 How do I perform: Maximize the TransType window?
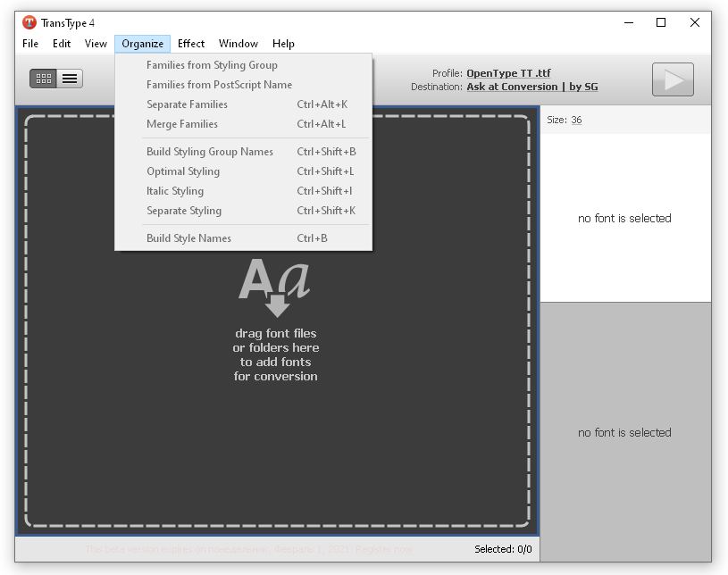(x=661, y=22)
